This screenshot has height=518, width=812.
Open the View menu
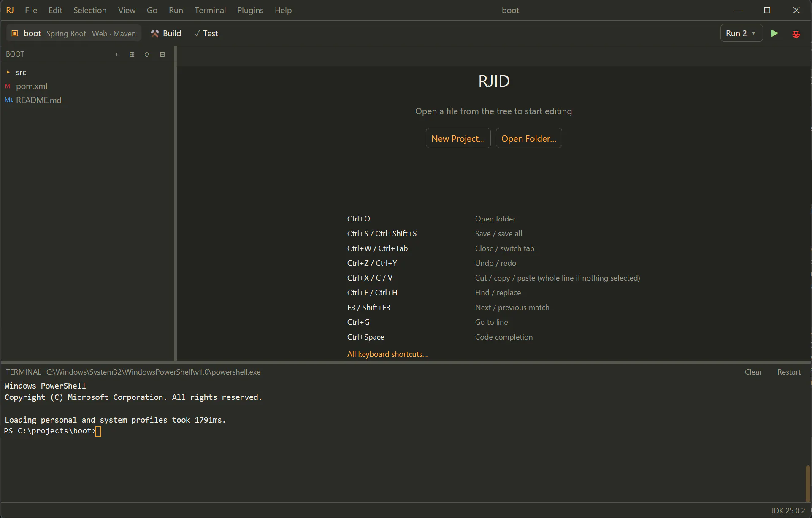coord(127,10)
